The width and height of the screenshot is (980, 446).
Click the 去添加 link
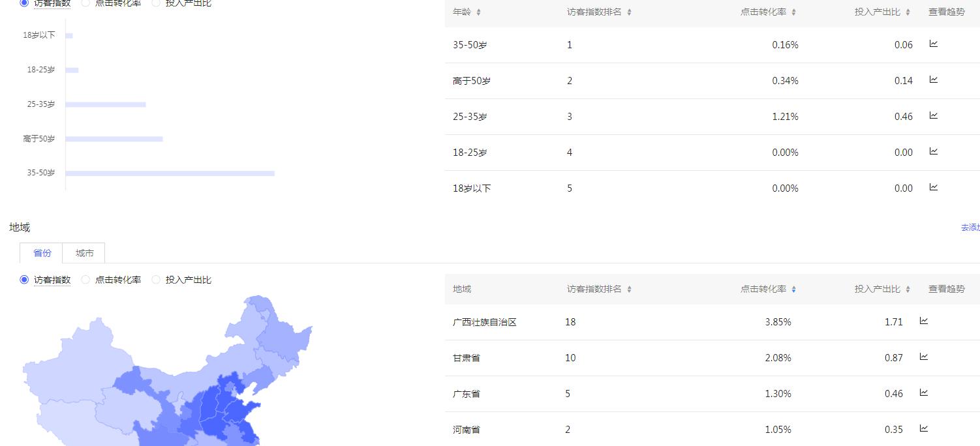point(969,227)
